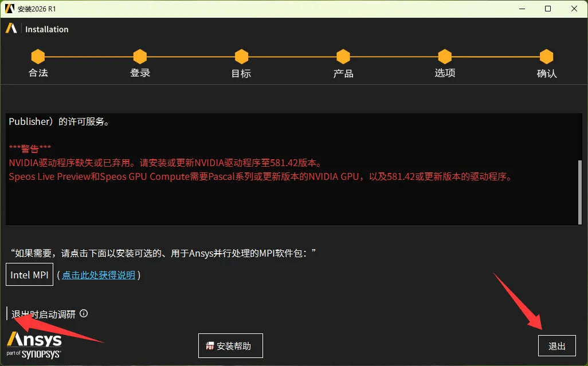Click the Publisher）的许可服务 text line
The width and height of the screenshot is (588, 366).
[59, 121]
